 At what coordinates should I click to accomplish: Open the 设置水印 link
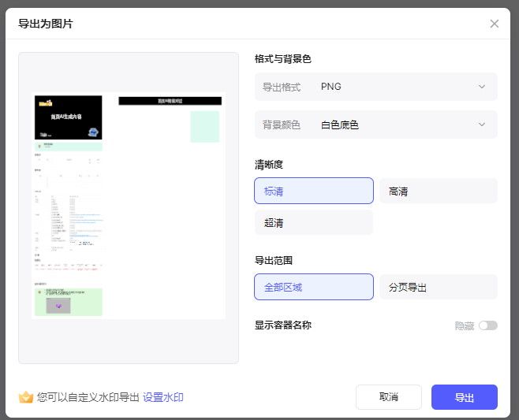(x=163, y=397)
